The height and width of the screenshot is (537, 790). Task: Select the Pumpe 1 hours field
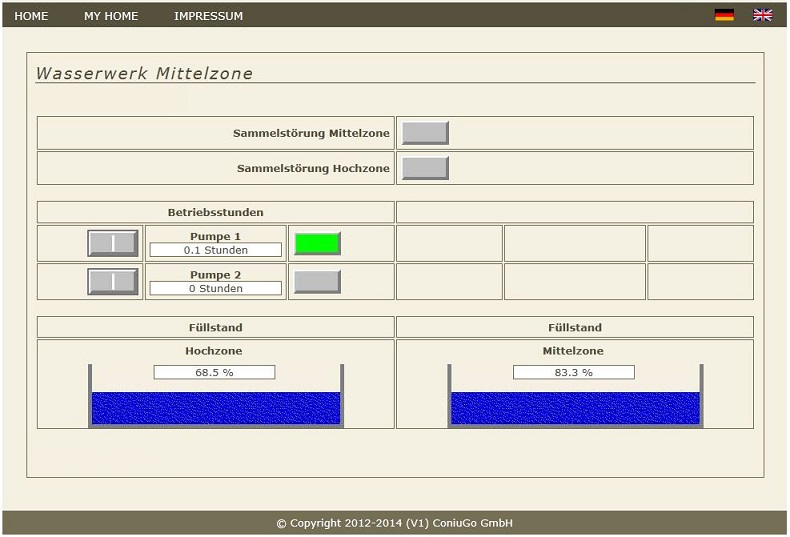coord(216,250)
